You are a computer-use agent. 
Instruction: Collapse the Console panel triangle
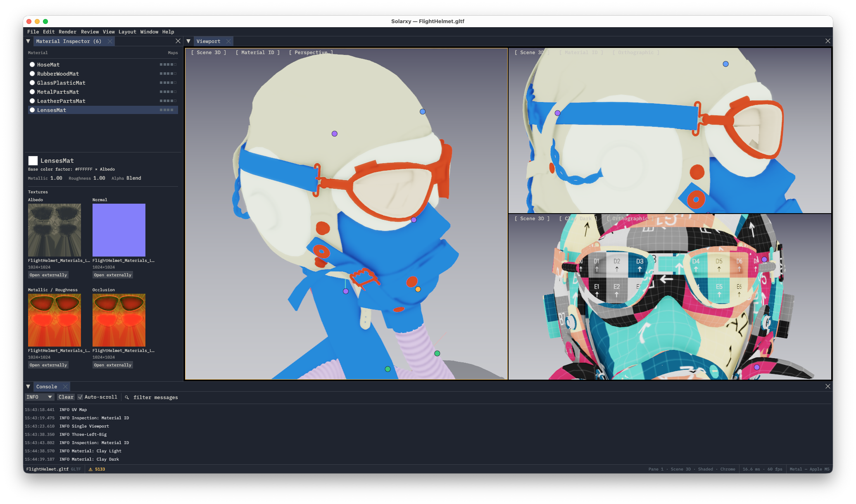click(x=28, y=387)
